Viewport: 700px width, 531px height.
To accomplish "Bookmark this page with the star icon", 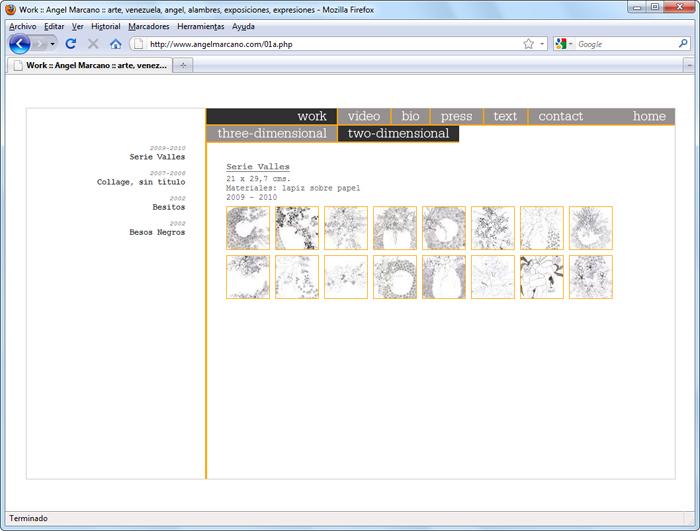I will (528, 44).
